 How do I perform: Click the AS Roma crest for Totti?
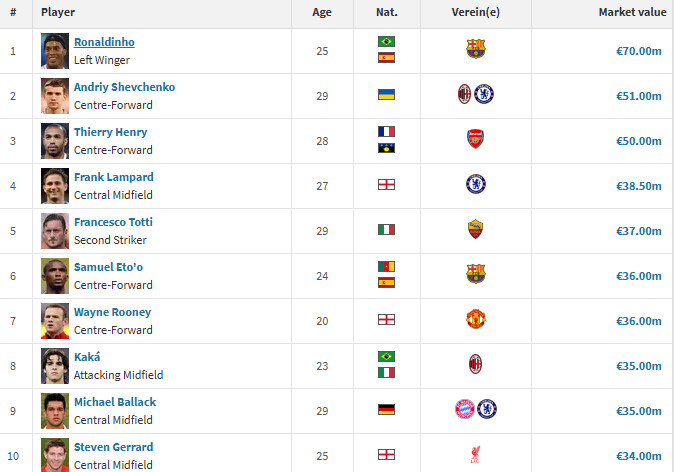475,229
